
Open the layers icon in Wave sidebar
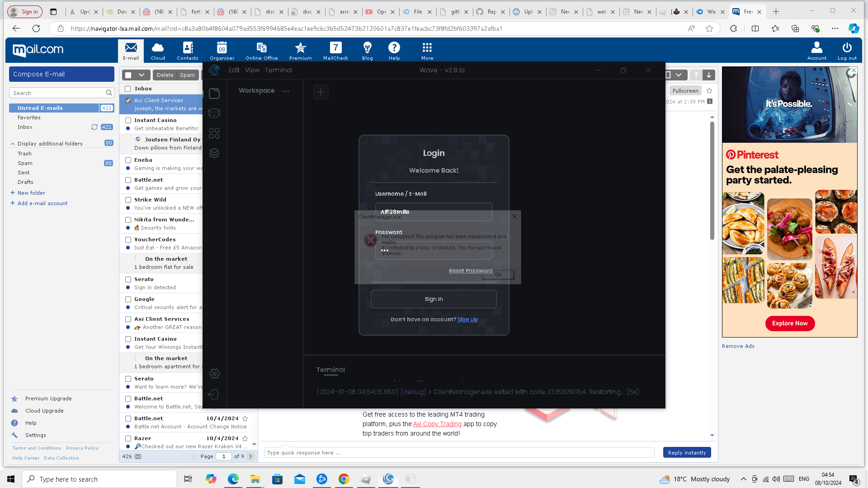(214, 153)
